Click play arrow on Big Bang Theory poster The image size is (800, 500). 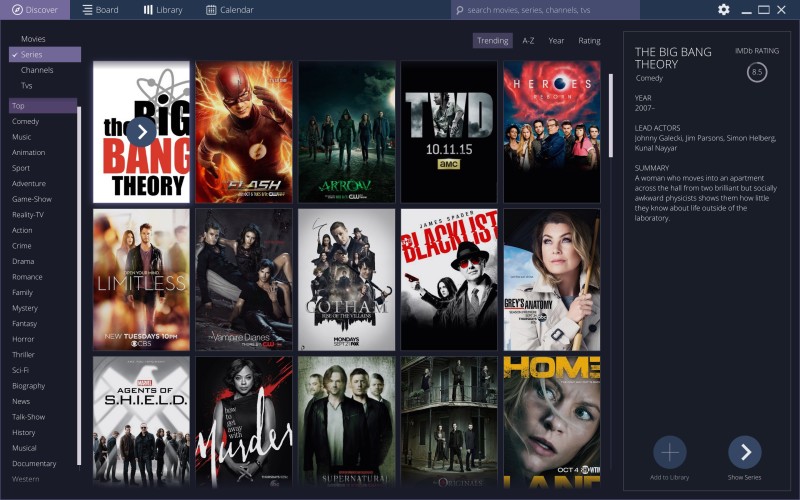(141, 132)
